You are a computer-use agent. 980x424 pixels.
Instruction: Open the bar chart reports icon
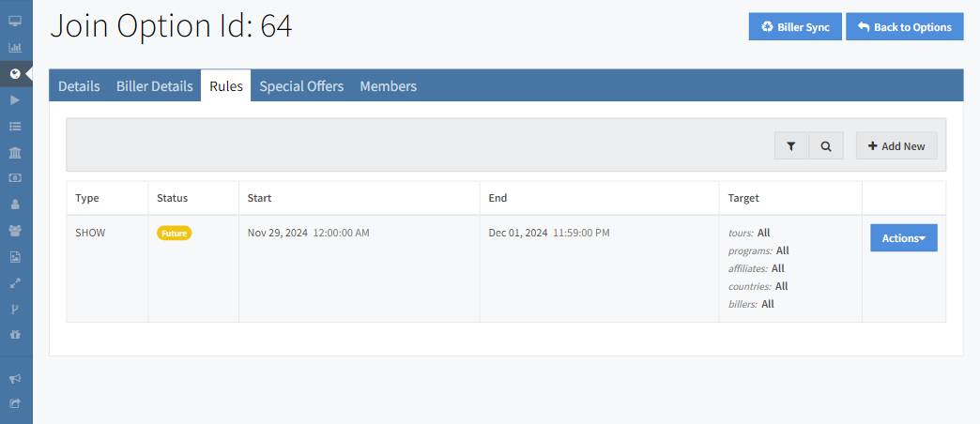15,47
